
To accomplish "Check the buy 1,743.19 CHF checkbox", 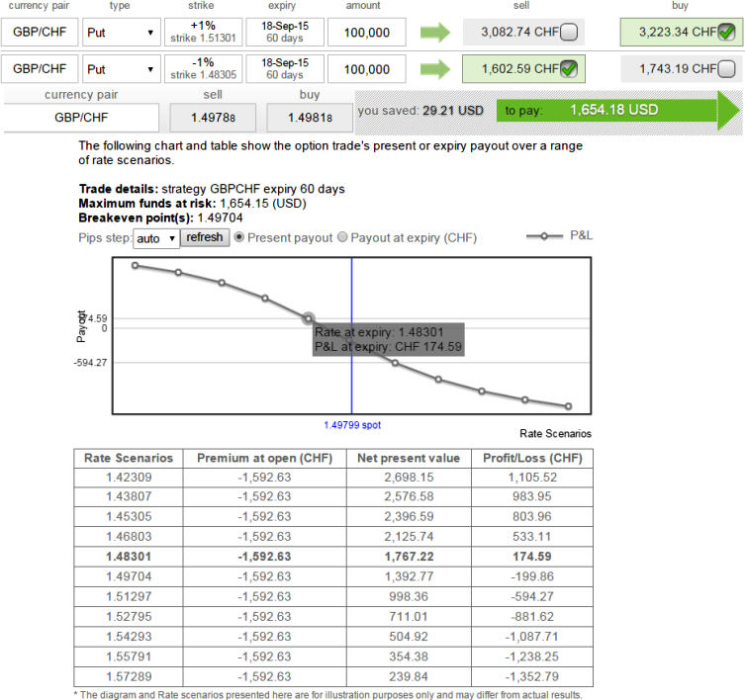I will (726, 69).
